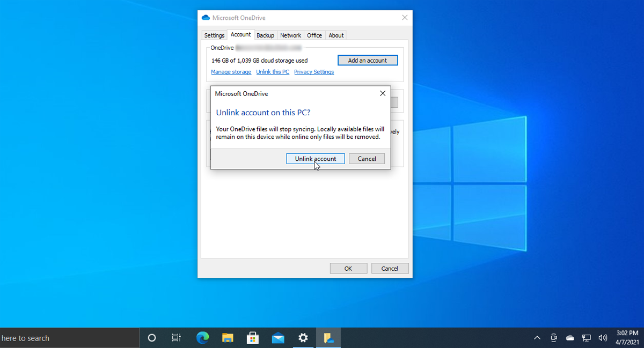Image resolution: width=644 pixels, height=348 pixels.
Task: Open Microsoft Store from taskbar
Action: coord(253,338)
